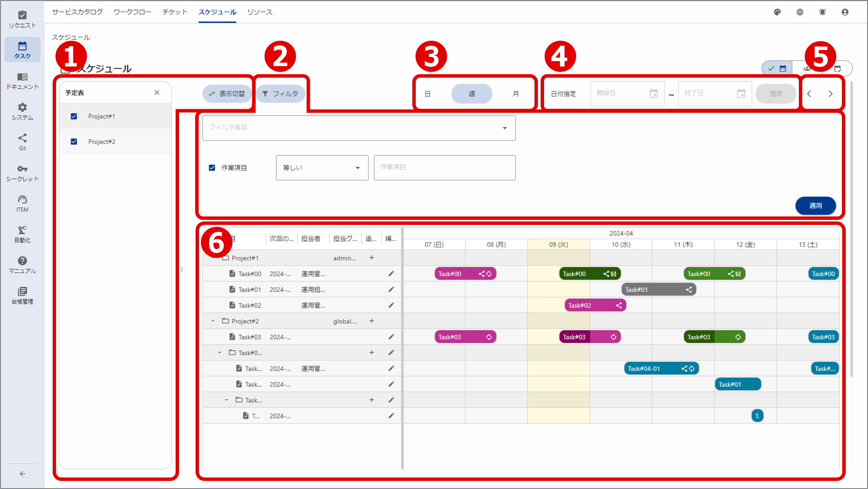Click the pencil edit icon on Task#00 row
The image size is (868, 489).
pos(391,273)
